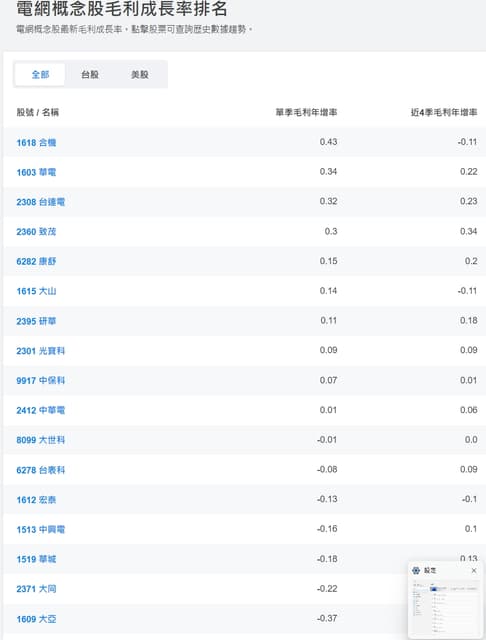Switch to the 台股 tab
Screen dimensions: 486x640
(90, 75)
